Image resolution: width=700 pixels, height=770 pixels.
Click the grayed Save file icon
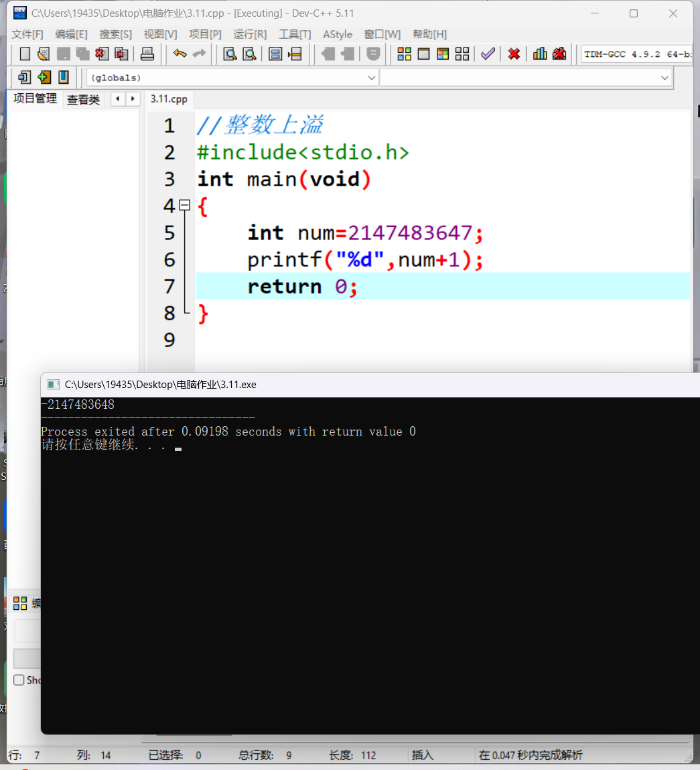(x=64, y=54)
